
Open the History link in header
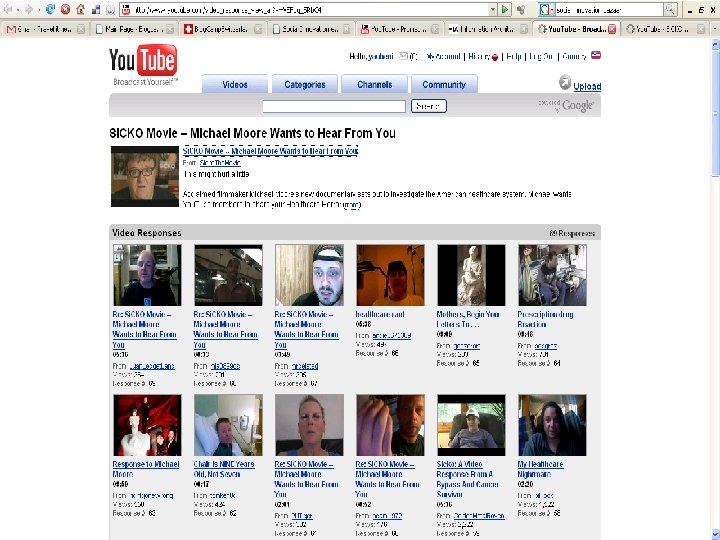(x=479, y=56)
